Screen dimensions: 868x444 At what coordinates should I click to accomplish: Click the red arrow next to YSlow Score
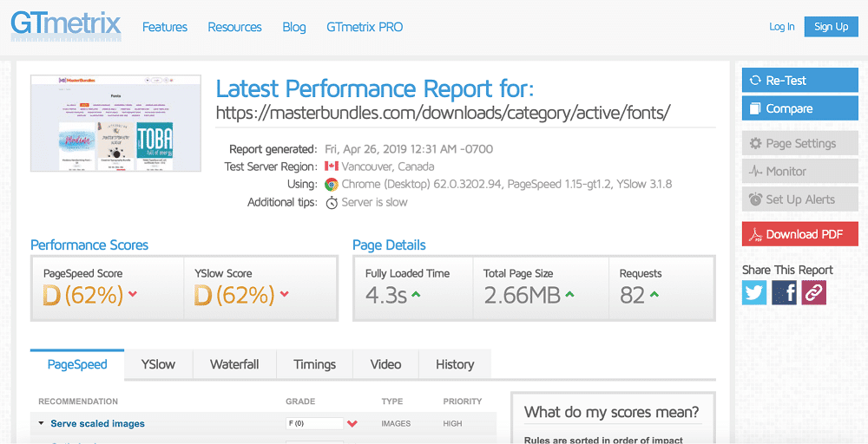[284, 294]
